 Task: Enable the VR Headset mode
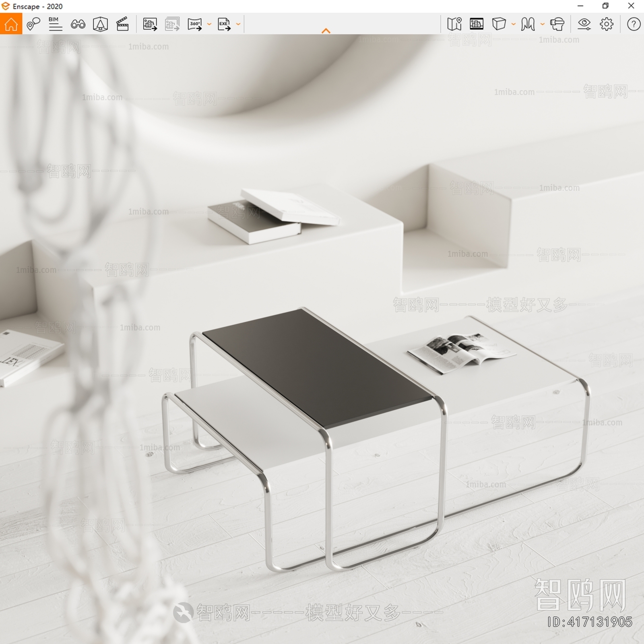point(557,24)
